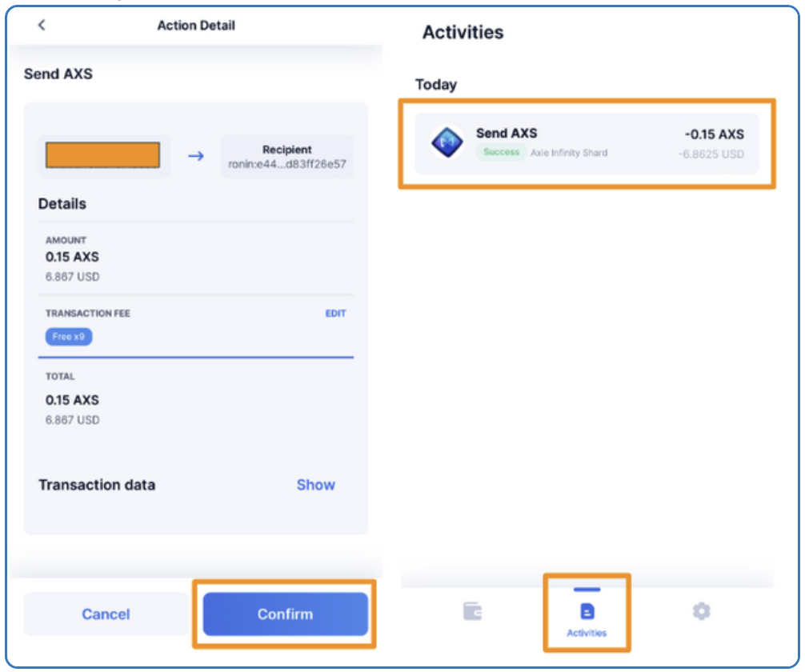Click the arrow between sender and recipient
The width and height of the screenshot is (805, 672).
(x=195, y=155)
